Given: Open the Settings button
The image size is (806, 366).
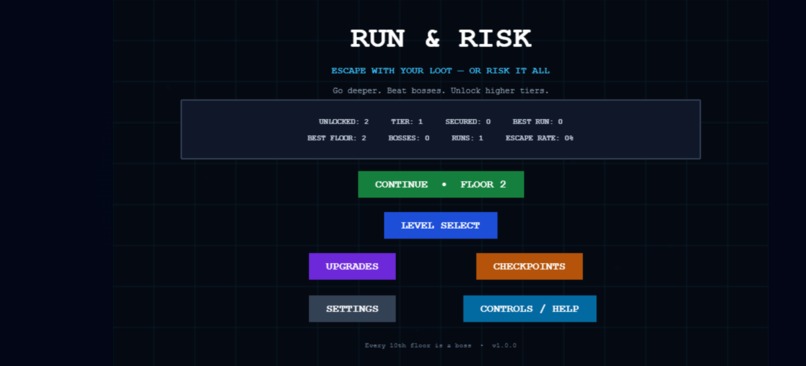Looking at the screenshot, I should [352, 308].
